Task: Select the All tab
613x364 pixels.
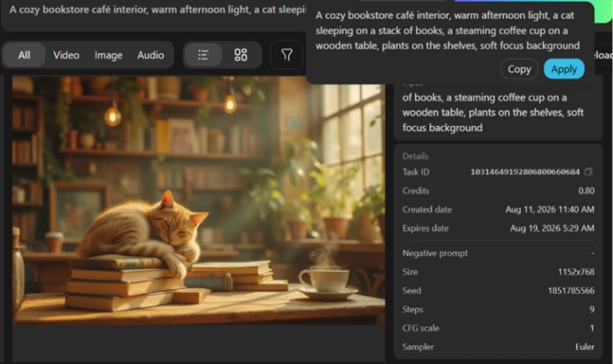Action: [x=24, y=55]
